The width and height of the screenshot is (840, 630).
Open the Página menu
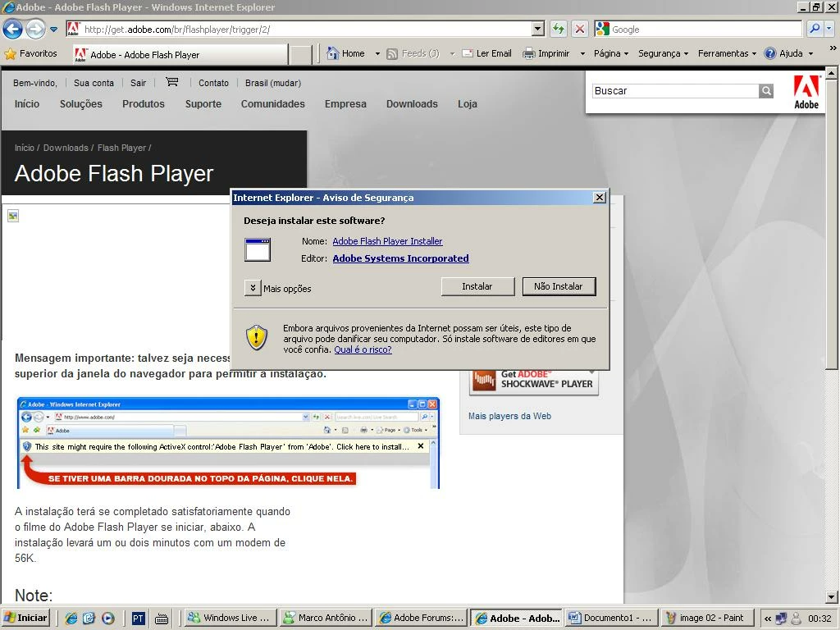[x=610, y=53]
